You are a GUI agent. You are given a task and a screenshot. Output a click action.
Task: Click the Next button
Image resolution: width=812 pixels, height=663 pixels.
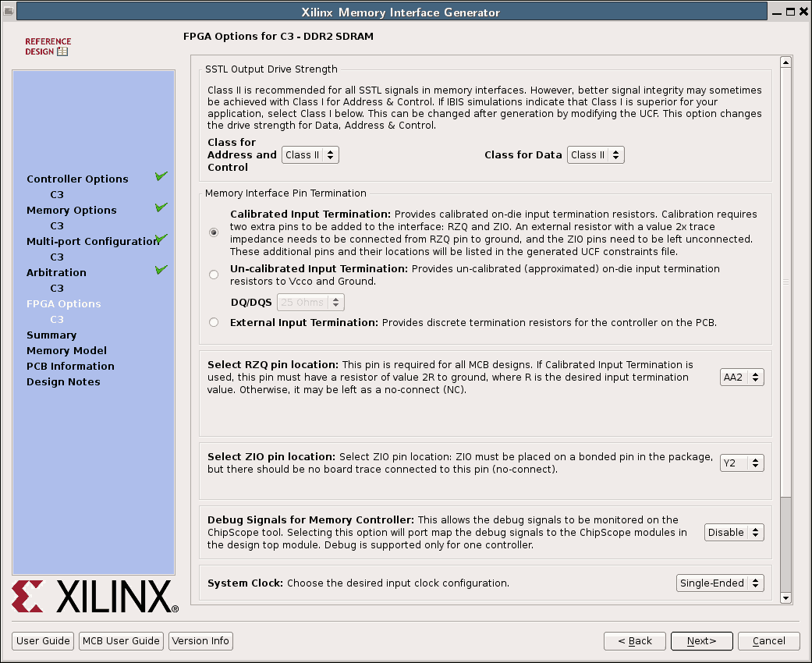click(x=701, y=641)
